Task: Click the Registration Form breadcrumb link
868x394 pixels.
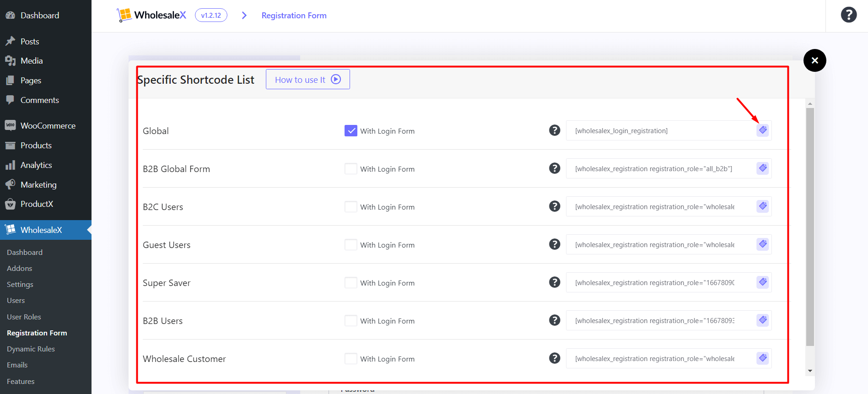Action: click(x=294, y=16)
